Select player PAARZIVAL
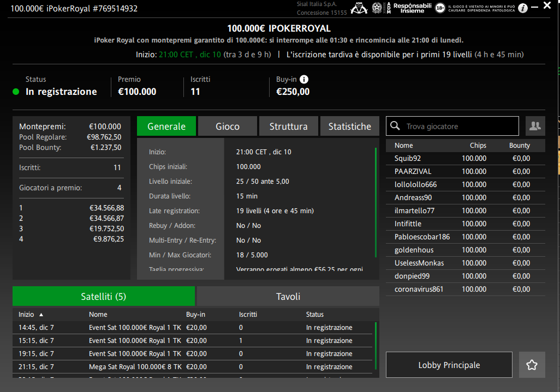 coord(466,172)
